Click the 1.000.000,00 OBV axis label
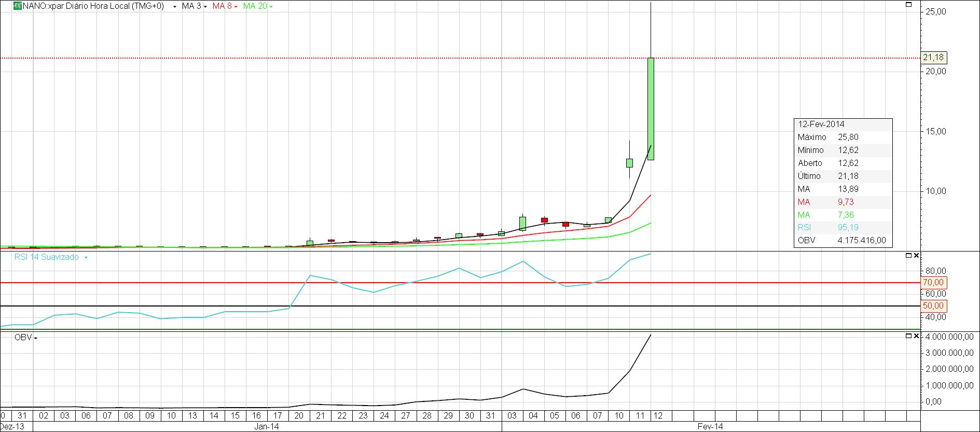Viewport: 980px width, 432px height. tap(948, 385)
